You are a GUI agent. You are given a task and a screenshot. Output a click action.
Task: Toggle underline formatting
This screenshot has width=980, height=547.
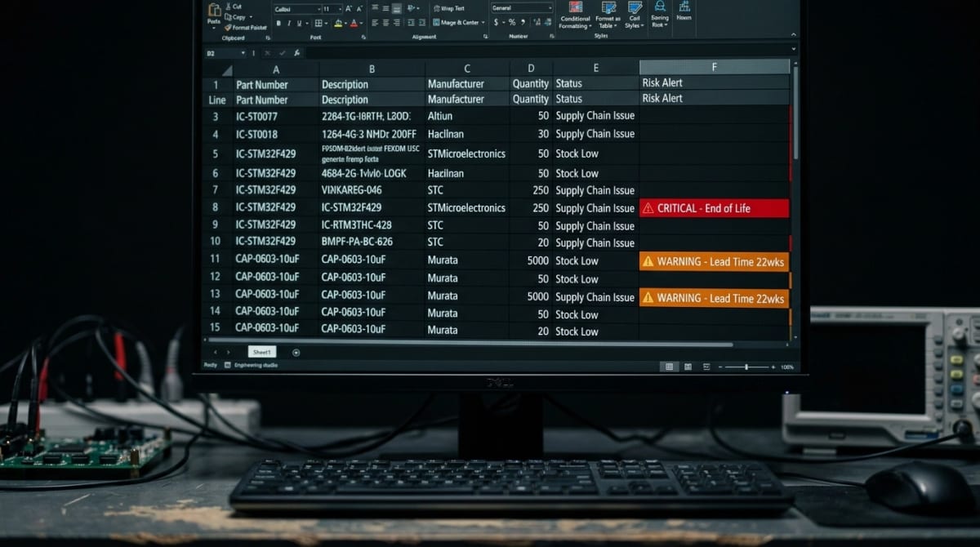[x=297, y=21]
